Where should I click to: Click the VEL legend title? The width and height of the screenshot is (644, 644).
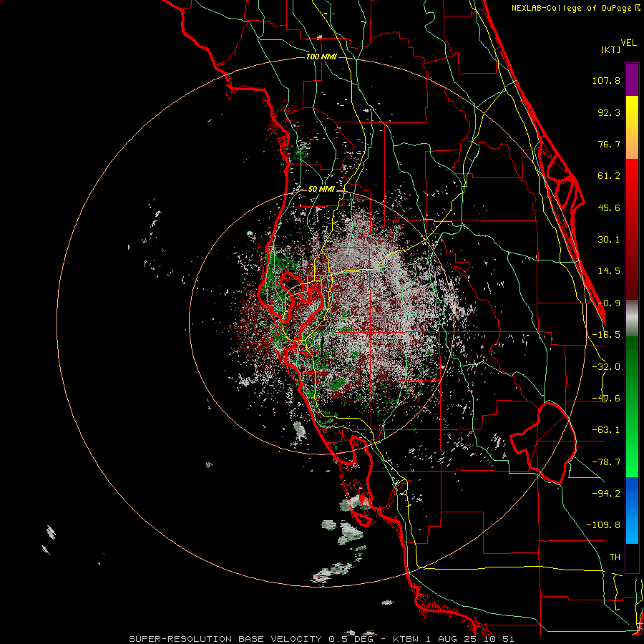coord(629,43)
